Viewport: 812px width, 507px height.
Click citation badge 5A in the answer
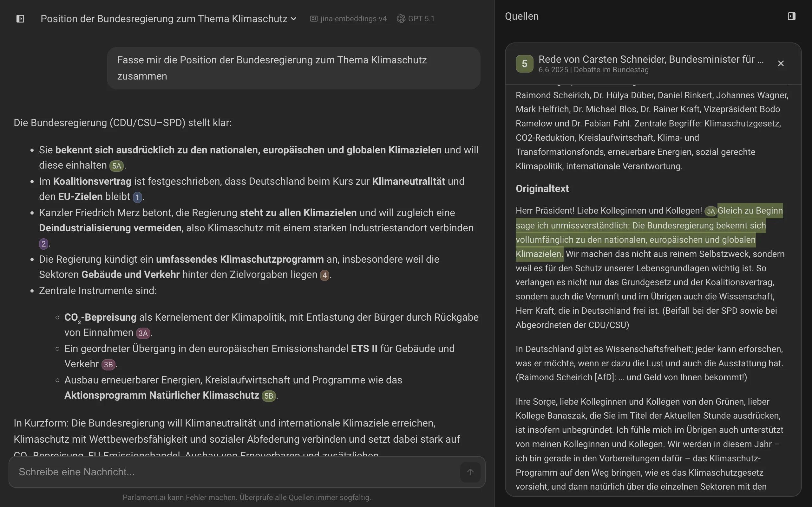[x=116, y=166]
